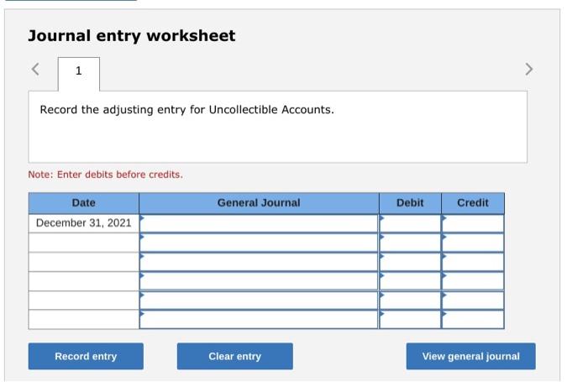Click the 'Enter debits before credits' note

(x=105, y=175)
